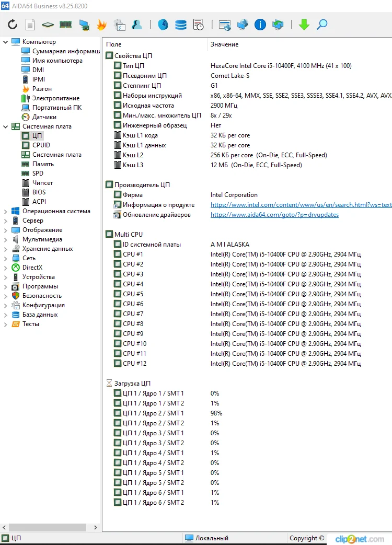Open Датчики sensors item
The width and height of the screenshot is (392, 545).
tap(39, 117)
